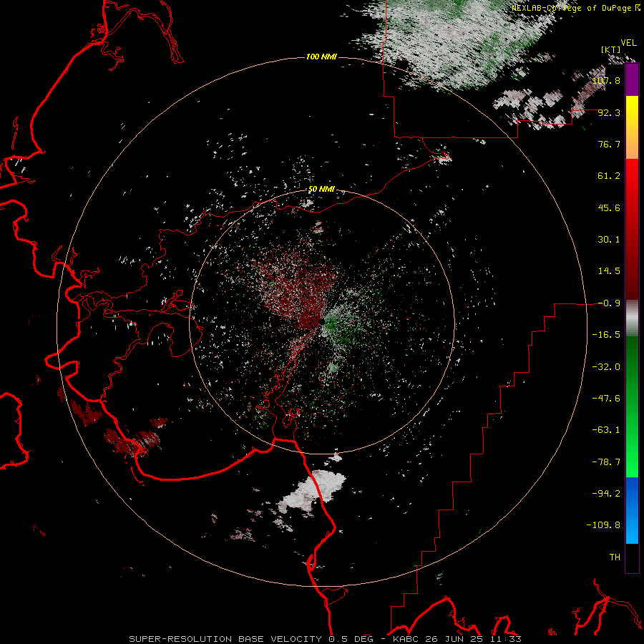Click the 45.6 velocity scale value

(x=609, y=208)
